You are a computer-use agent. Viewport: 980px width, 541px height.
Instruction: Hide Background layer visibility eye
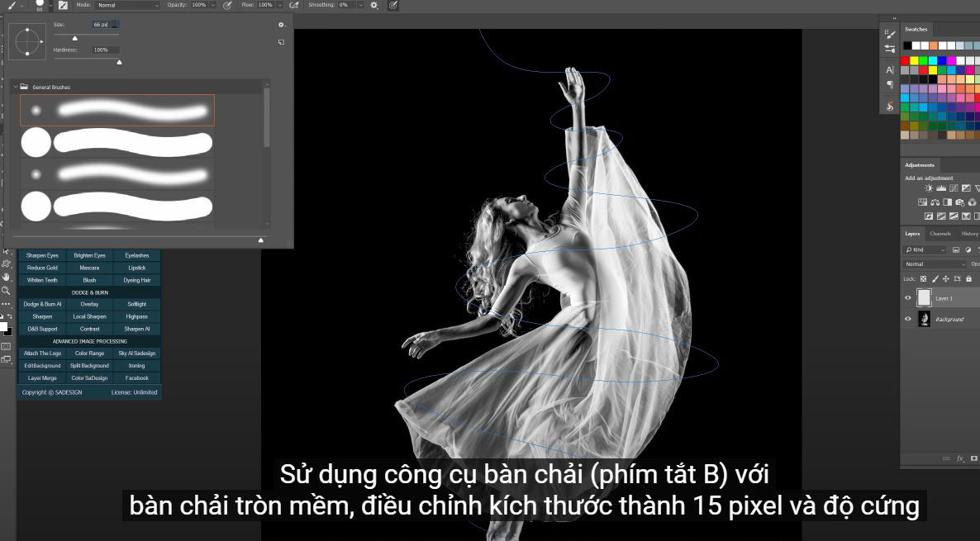pos(908,319)
